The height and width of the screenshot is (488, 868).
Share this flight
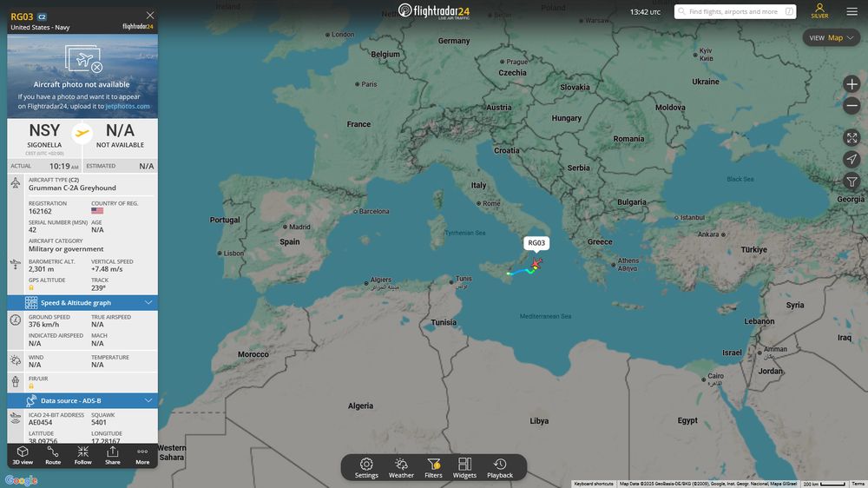tap(112, 455)
